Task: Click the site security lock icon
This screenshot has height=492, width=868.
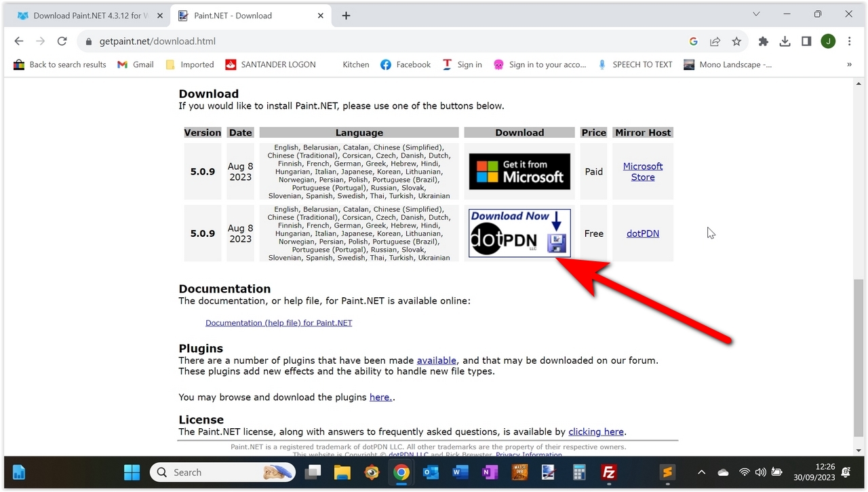Action: click(x=88, y=41)
